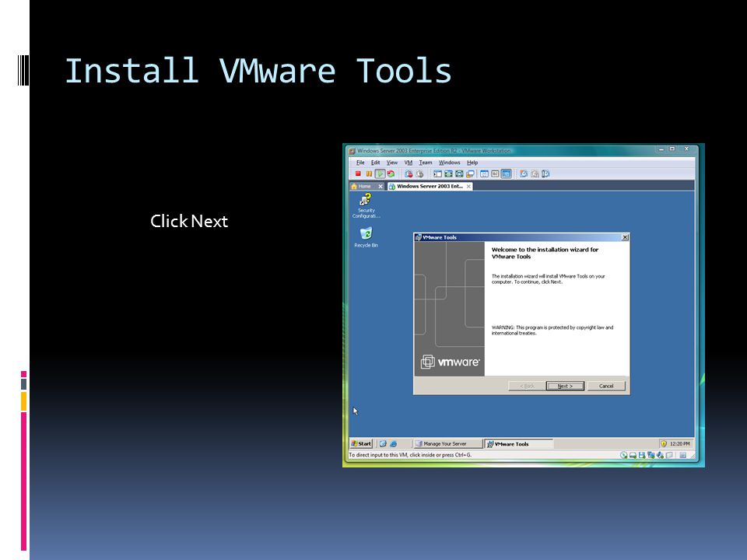Image resolution: width=747 pixels, height=560 pixels.
Task: Click the highlighted Console View toolbar icon
Action: (x=507, y=173)
